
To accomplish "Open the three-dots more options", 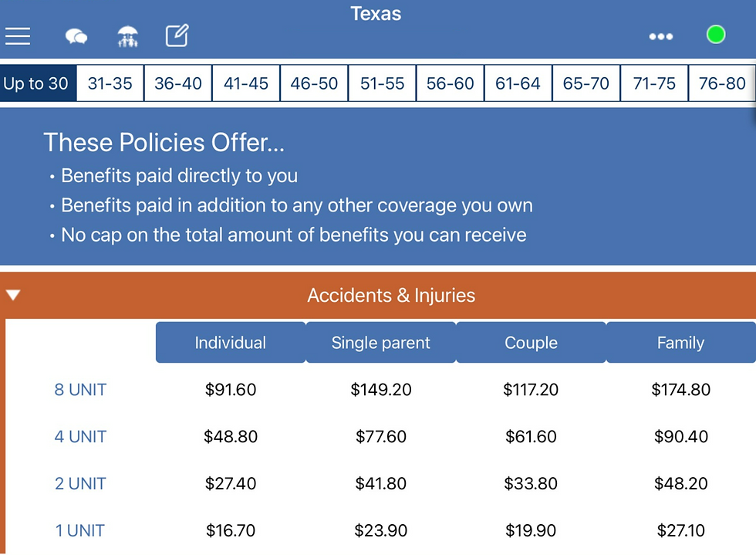I will pyautogui.click(x=661, y=36).
